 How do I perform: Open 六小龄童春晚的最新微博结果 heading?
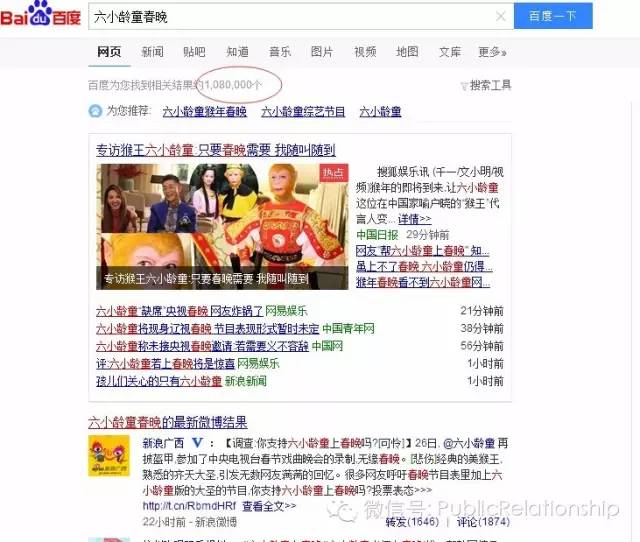167,422
